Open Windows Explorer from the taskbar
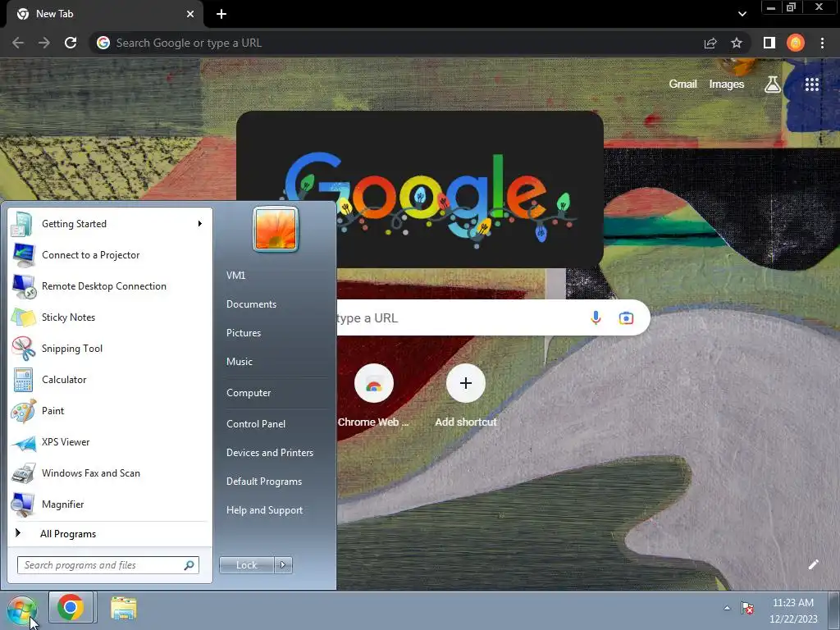 click(123, 609)
